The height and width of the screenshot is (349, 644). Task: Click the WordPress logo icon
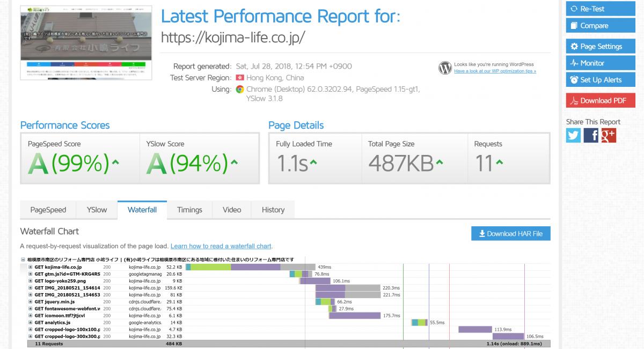point(445,68)
